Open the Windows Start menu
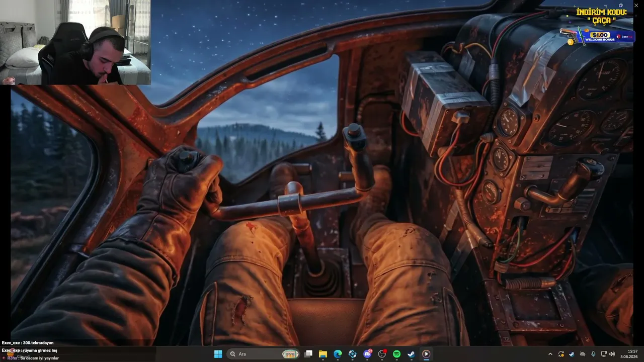This screenshot has height=362, width=644. (218, 354)
